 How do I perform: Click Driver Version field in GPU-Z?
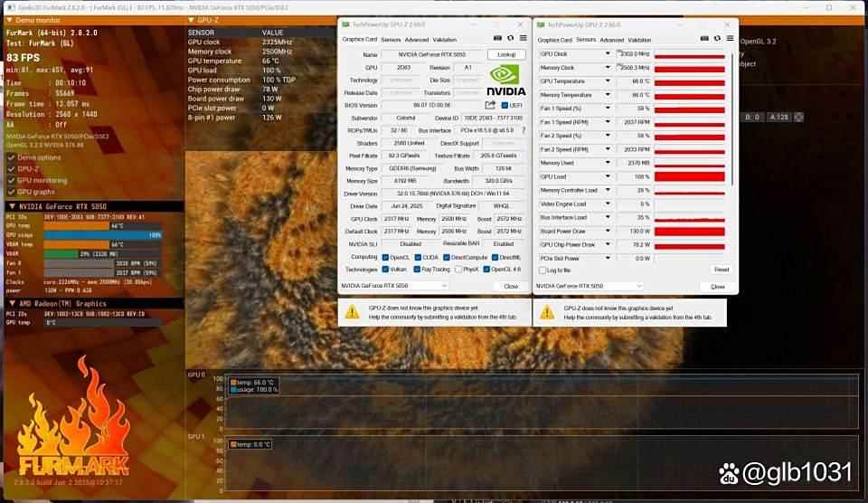pos(452,194)
